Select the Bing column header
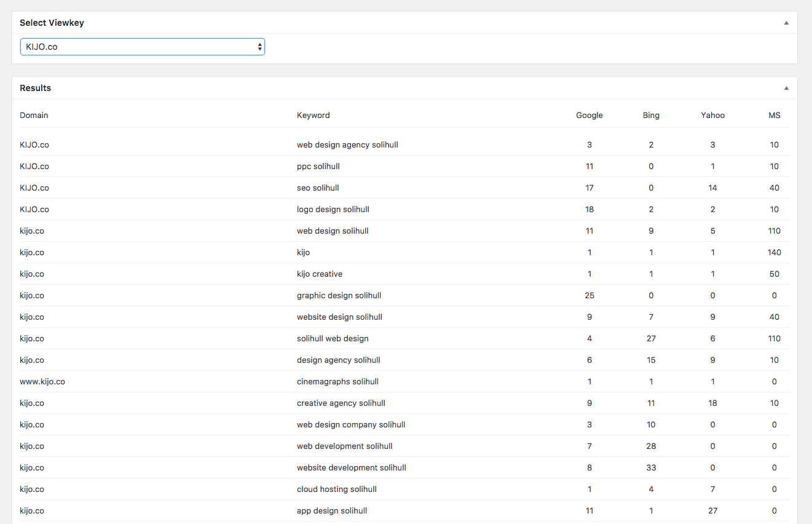Viewport: 812px width, 524px height. pyautogui.click(x=651, y=115)
